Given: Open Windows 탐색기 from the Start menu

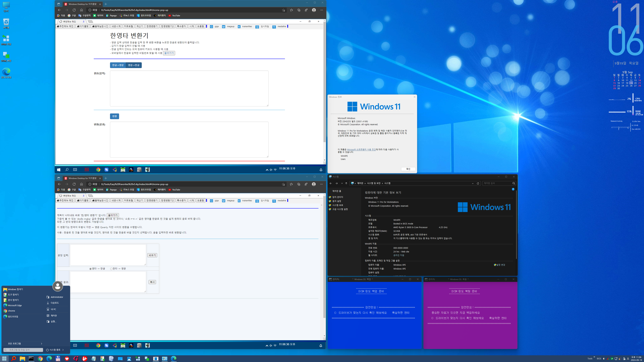Looking at the screenshot, I should 13,289.
